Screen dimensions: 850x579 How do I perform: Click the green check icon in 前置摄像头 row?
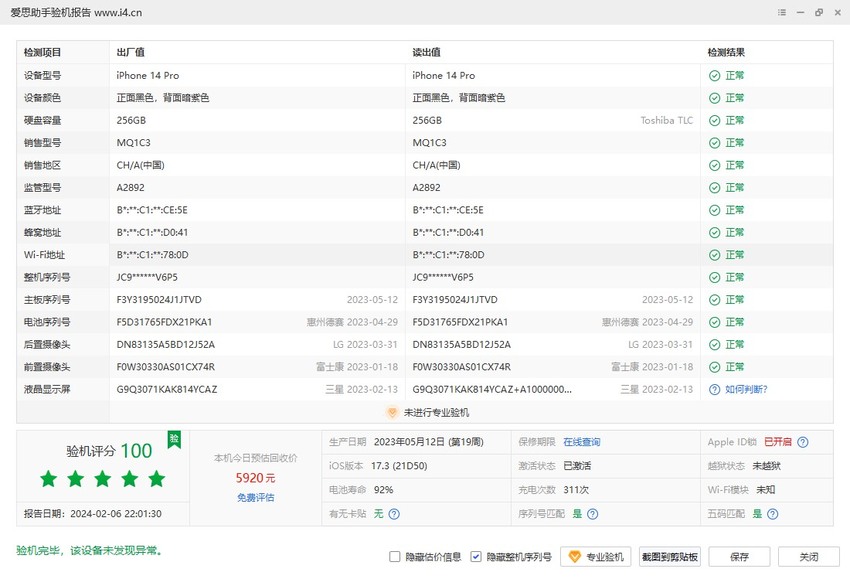coord(714,367)
